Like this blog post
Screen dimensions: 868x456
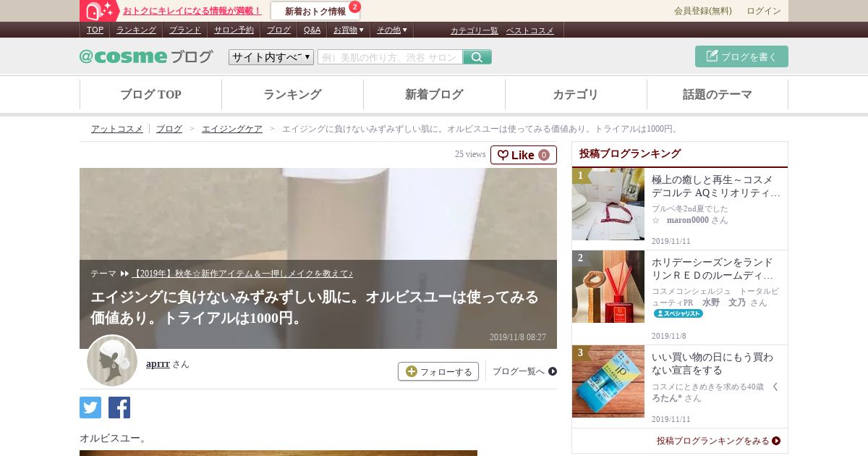point(524,155)
